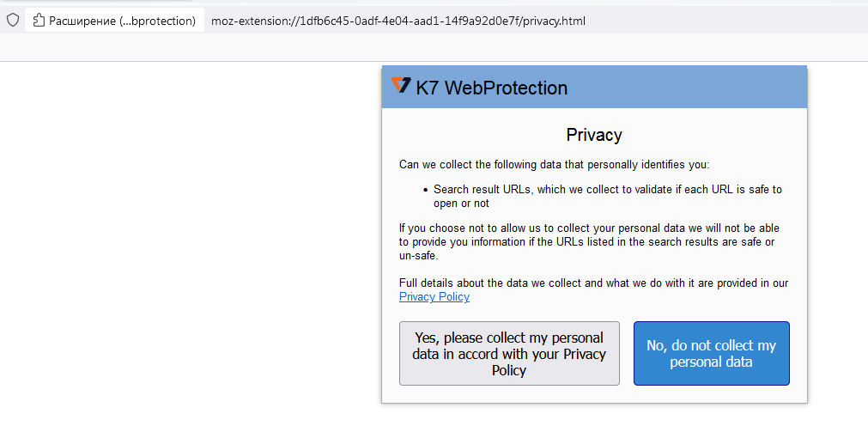Click the moz-extension URL in address bar
The width and height of the screenshot is (868, 432).
398,21
